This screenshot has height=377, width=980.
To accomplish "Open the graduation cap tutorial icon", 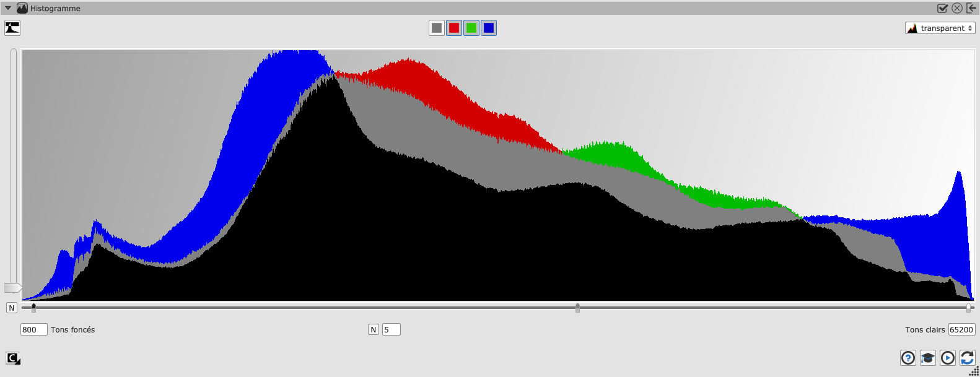I will click(928, 358).
